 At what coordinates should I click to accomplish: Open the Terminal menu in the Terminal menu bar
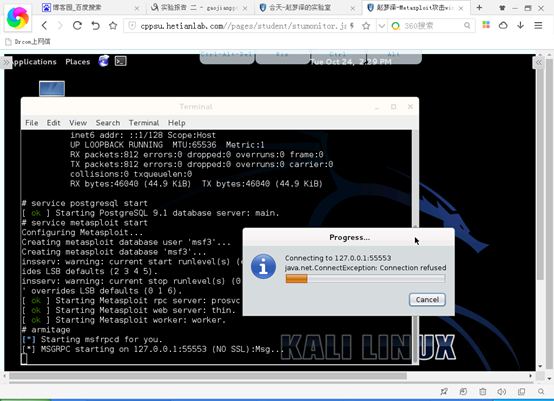[x=144, y=123]
